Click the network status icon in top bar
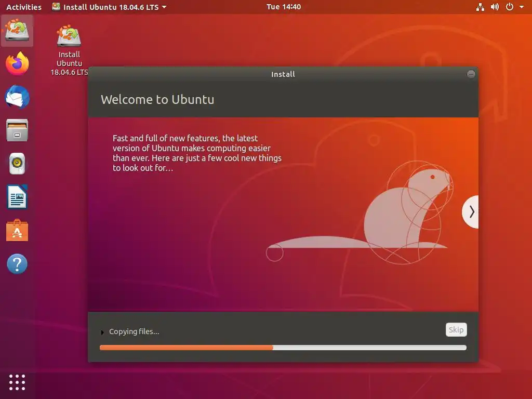The width and height of the screenshot is (532, 399). [x=480, y=7]
